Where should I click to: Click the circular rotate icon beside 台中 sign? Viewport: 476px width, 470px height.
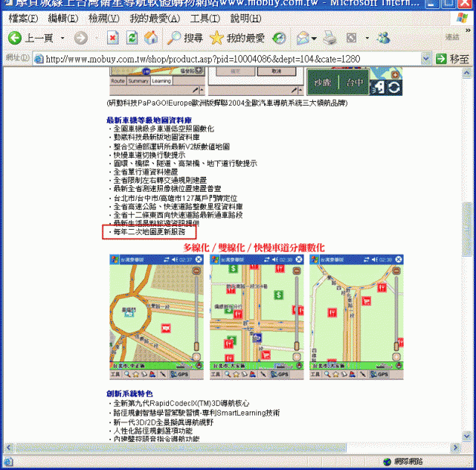tap(394, 88)
